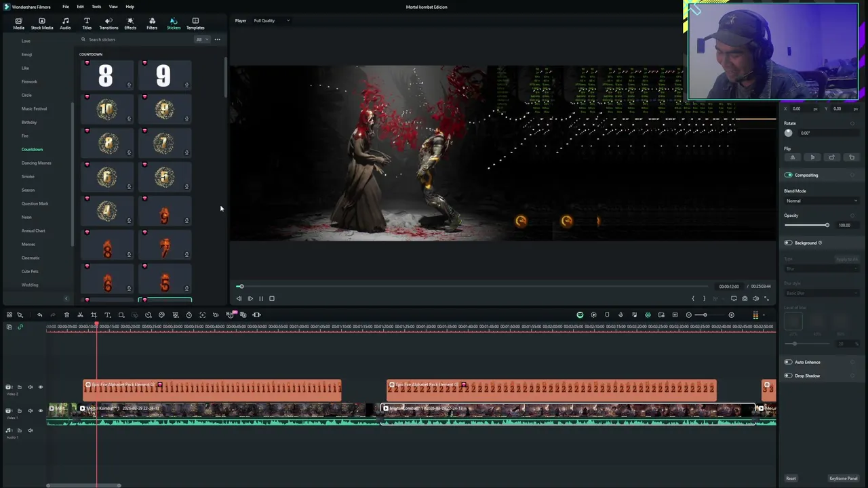Screen dimensions: 868x488
Task: Collapse the sticker category sidebar
Action: point(66,299)
